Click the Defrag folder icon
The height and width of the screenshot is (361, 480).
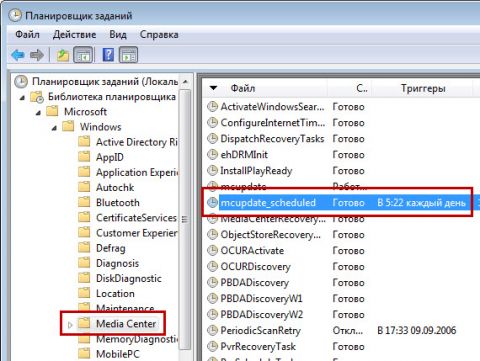tap(84, 248)
